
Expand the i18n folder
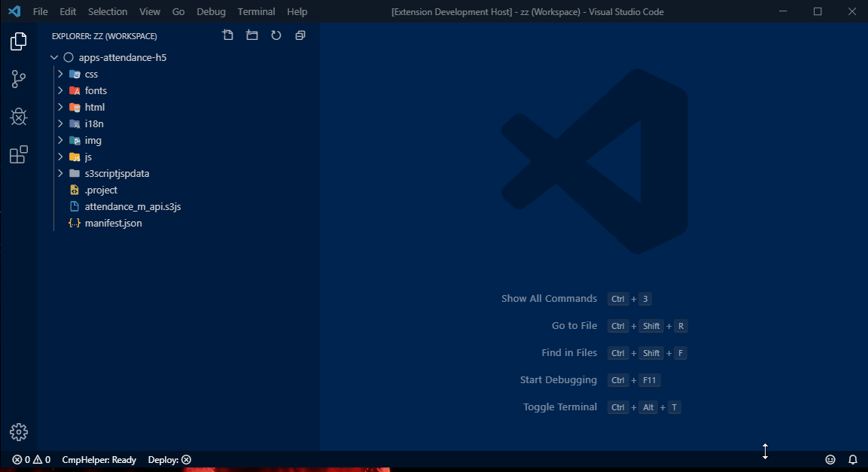click(60, 124)
